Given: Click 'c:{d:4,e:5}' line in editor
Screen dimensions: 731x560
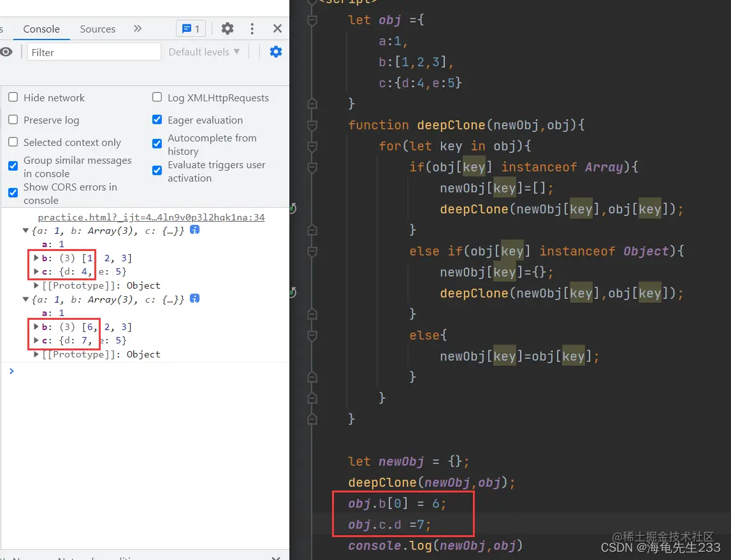Looking at the screenshot, I should coord(420,83).
